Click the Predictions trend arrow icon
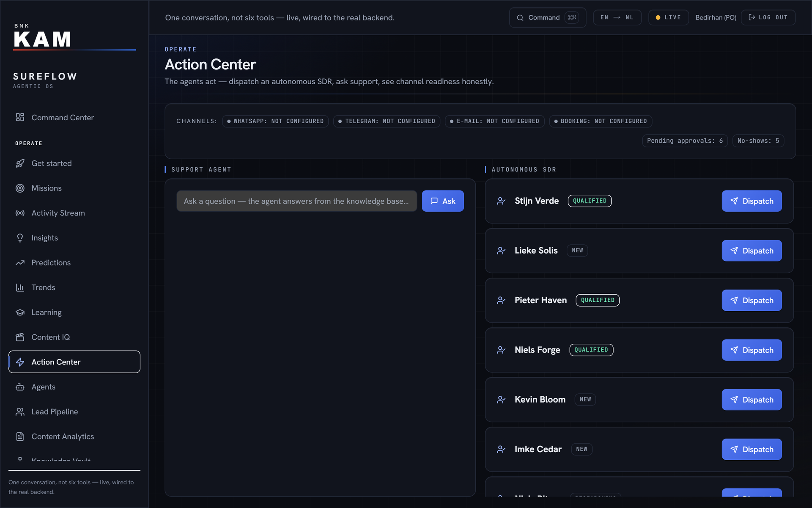This screenshot has width=812, height=508. coord(20,263)
